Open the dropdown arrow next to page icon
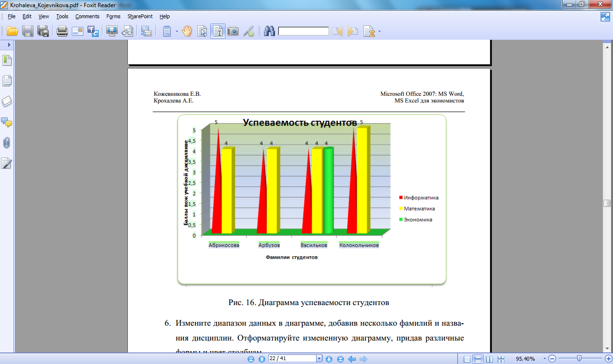Image resolution: width=613 pixels, height=364 pixels. pyautogui.click(x=177, y=32)
